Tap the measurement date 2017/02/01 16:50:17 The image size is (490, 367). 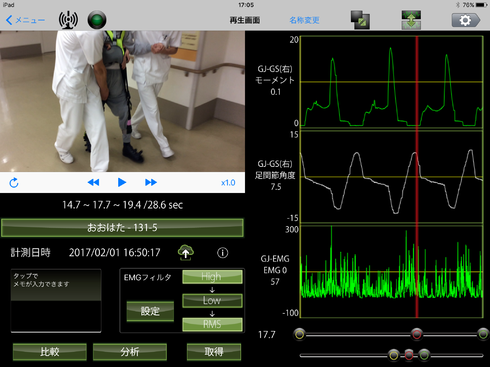pyautogui.click(x=115, y=253)
